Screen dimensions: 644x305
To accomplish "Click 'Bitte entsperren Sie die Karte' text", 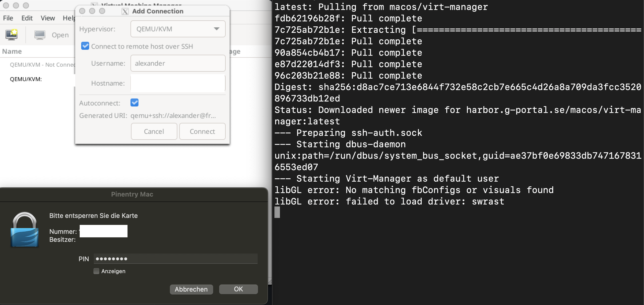I will pyautogui.click(x=93, y=216).
